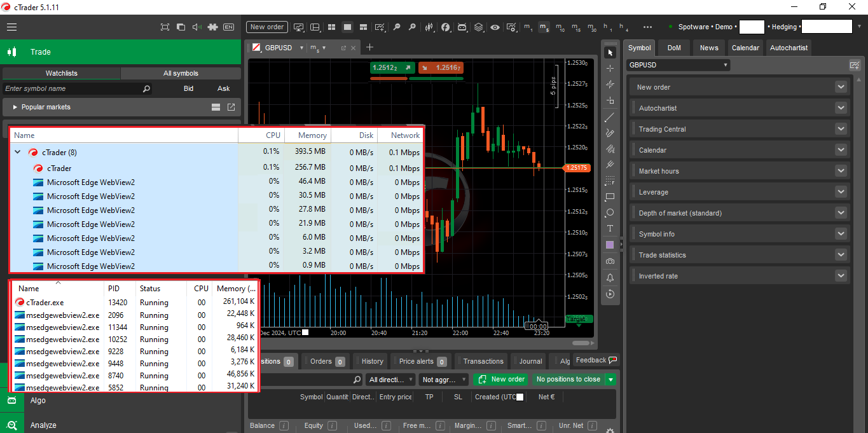
Task: Open the purple drawing color swatch
Action: pos(610,245)
